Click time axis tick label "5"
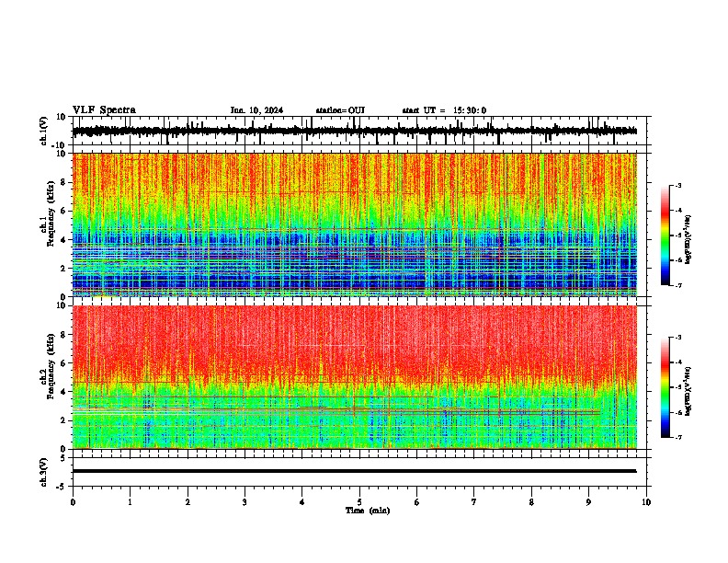This screenshot has height=563, width=728. [359, 502]
